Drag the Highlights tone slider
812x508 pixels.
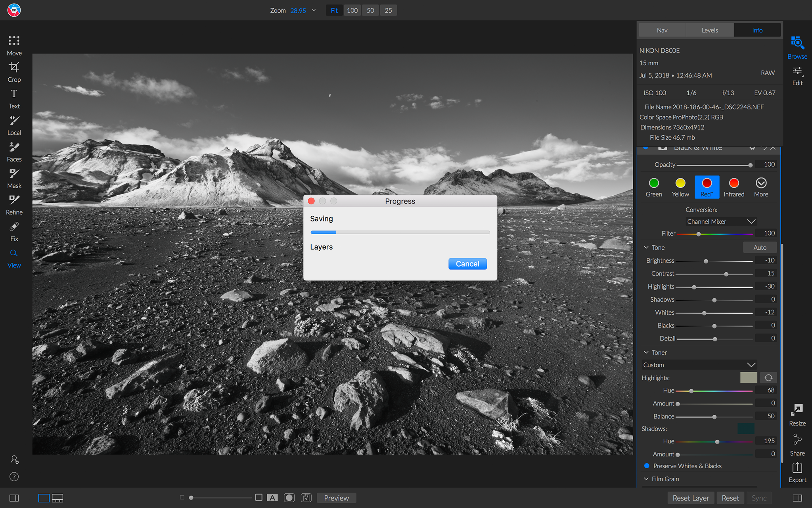pyautogui.click(x=693, y=286)
